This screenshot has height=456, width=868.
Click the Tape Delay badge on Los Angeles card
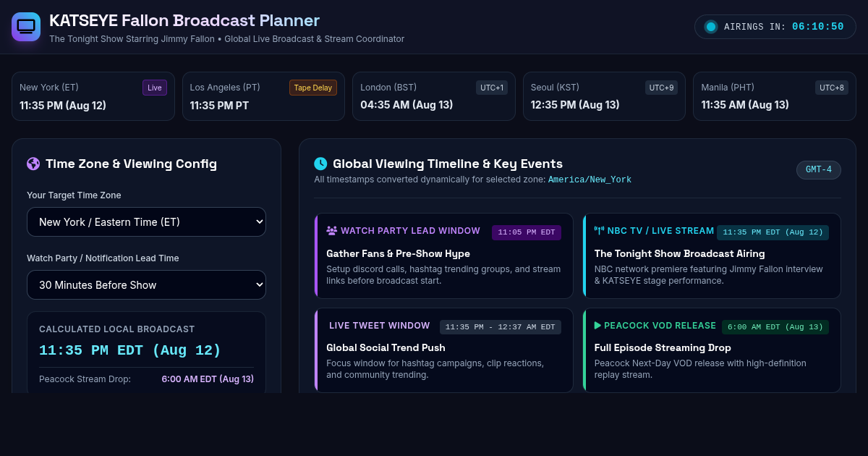click(313, 88)
